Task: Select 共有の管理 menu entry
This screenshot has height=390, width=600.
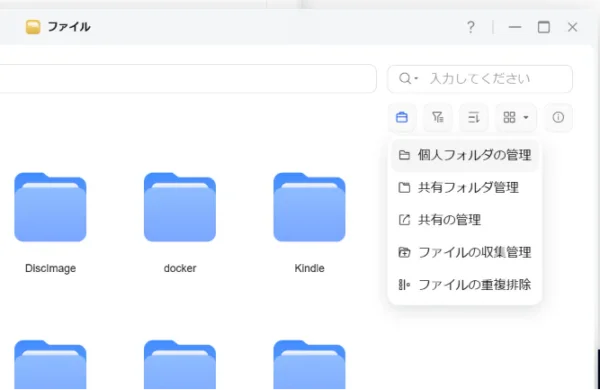Action: click(465, 220)
